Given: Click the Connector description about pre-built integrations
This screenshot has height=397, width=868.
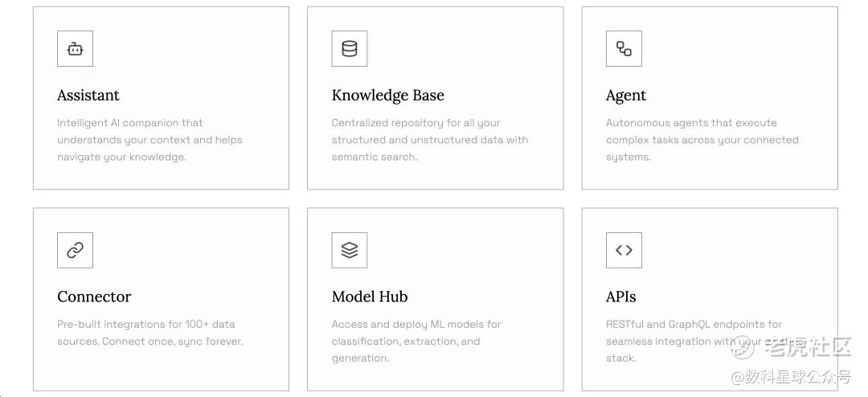Looking at the screenshot, I should click(x=149, y=333).
